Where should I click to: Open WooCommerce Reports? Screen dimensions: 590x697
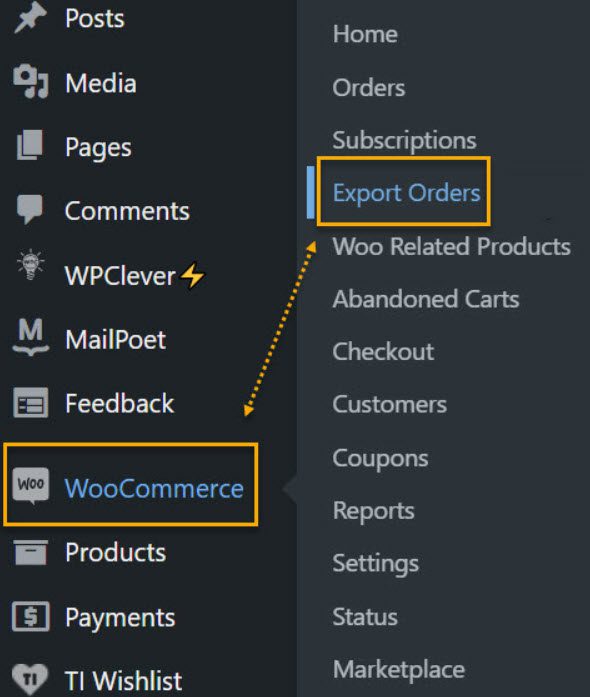pyautogui.click(x=373, y=511)
